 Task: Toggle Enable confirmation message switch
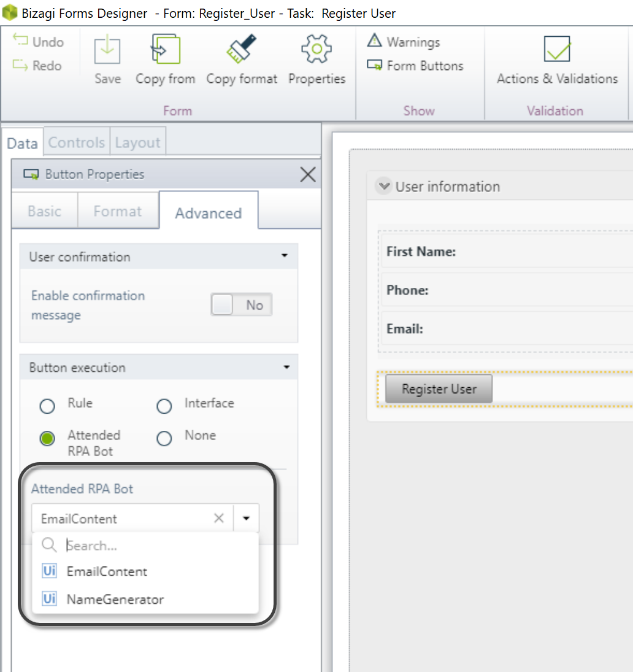click(x=241, y=305)
